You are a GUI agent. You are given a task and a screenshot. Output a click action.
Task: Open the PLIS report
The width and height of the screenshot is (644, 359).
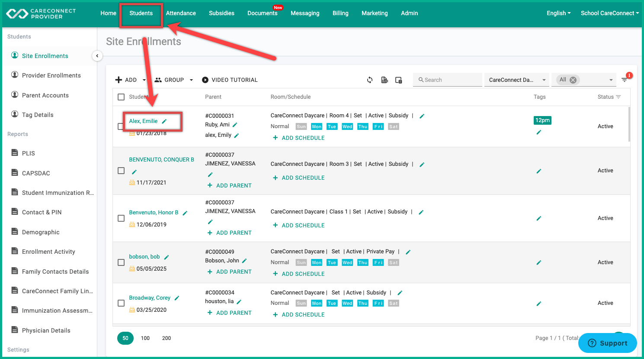click(29, 153)
